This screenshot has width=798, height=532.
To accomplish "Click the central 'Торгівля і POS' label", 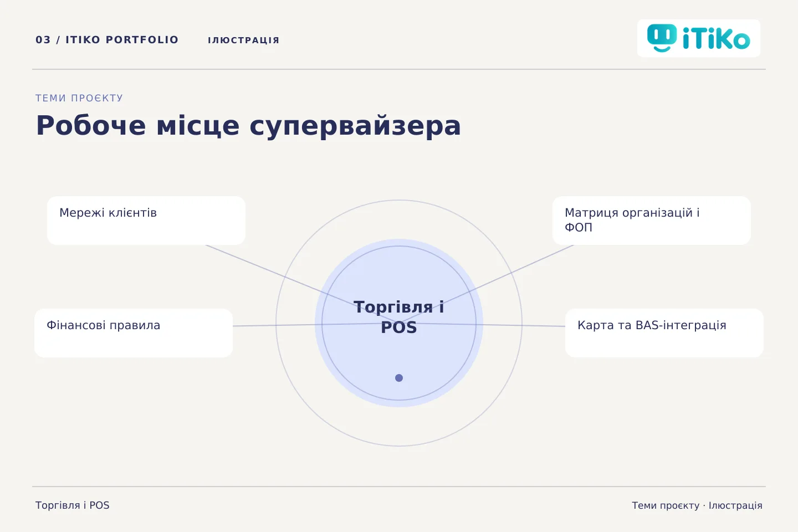I will tap(399, 317).
